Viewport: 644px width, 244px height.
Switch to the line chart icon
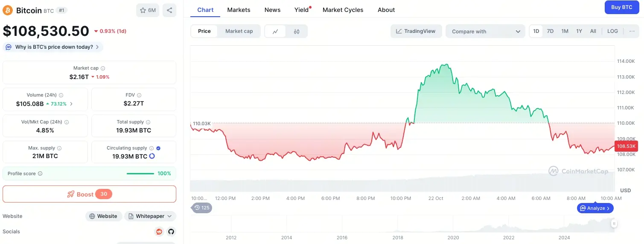pos(276,31)
